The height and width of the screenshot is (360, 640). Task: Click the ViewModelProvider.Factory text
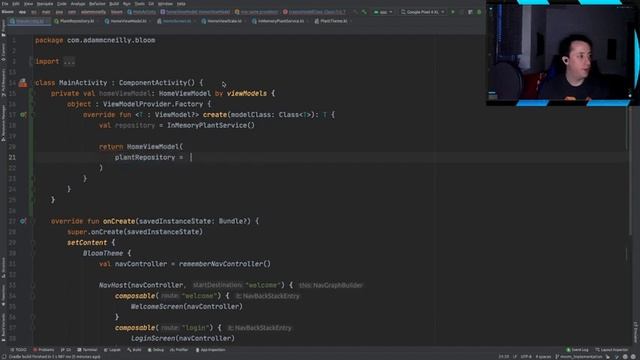point(153,104)
